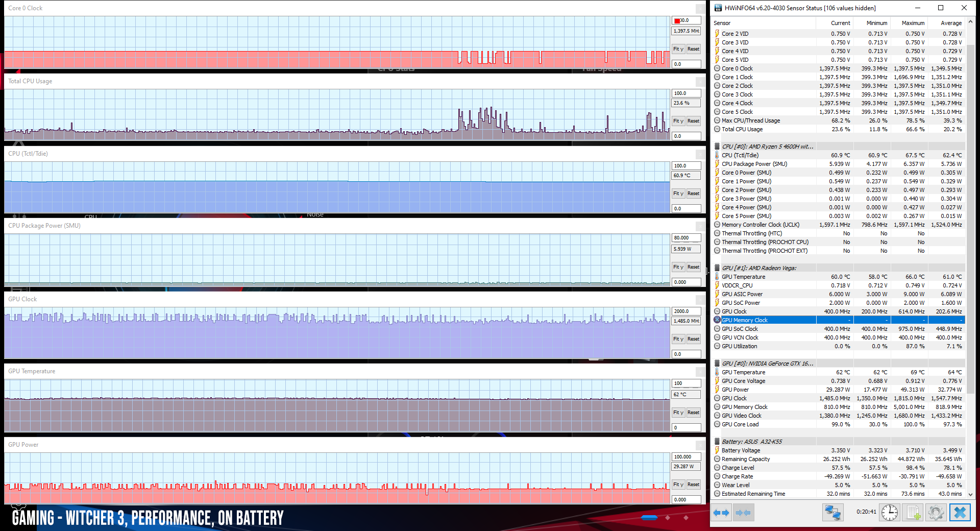Click max field 100.000 of GPU Power graph

click(687, 457)
